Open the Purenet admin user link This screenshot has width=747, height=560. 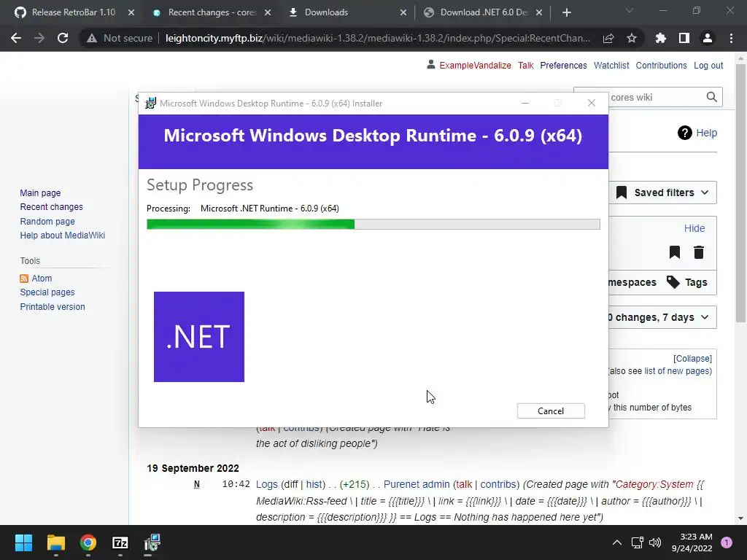pos(417,484)
